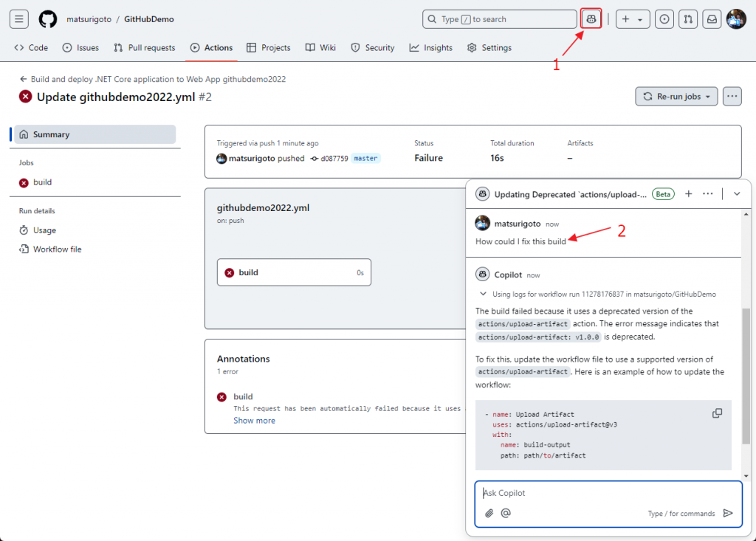Go to GitHub home via Octocat logo
The height and width of the screenshot is (541, 756).
point(48,19)
